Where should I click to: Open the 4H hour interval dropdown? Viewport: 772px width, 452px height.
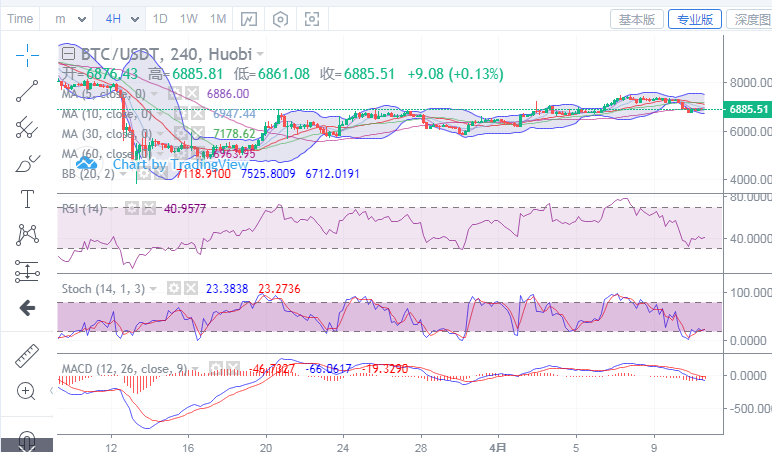(x=120, y=19)
